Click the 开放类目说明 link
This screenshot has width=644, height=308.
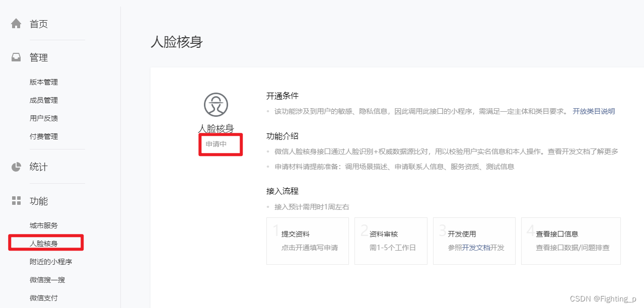[x=593, y=111]
